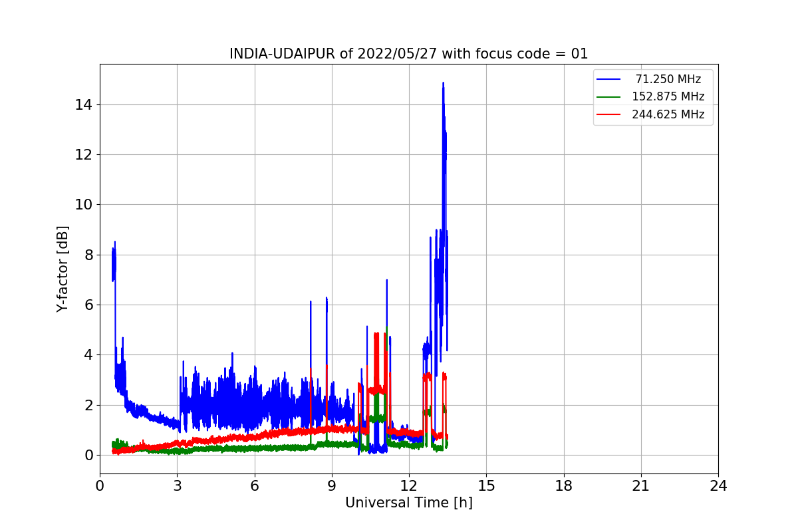Screen dimensions: 798x532
Task: Click the x-axis tick label 24
Action: coord(718,486)
